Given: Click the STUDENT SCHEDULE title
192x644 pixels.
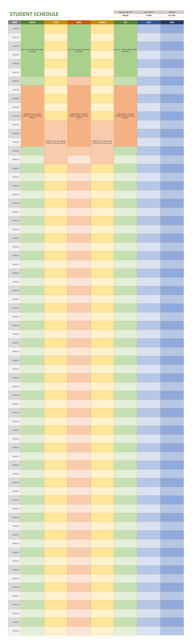Looking at the screenshot, I should (x=34, y=14).
